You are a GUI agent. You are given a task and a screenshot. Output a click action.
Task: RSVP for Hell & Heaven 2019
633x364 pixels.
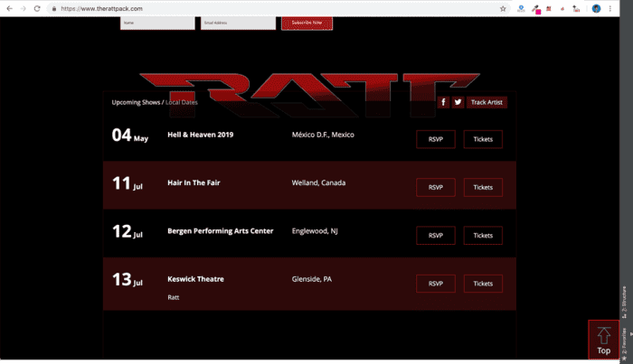coord(435,139)
